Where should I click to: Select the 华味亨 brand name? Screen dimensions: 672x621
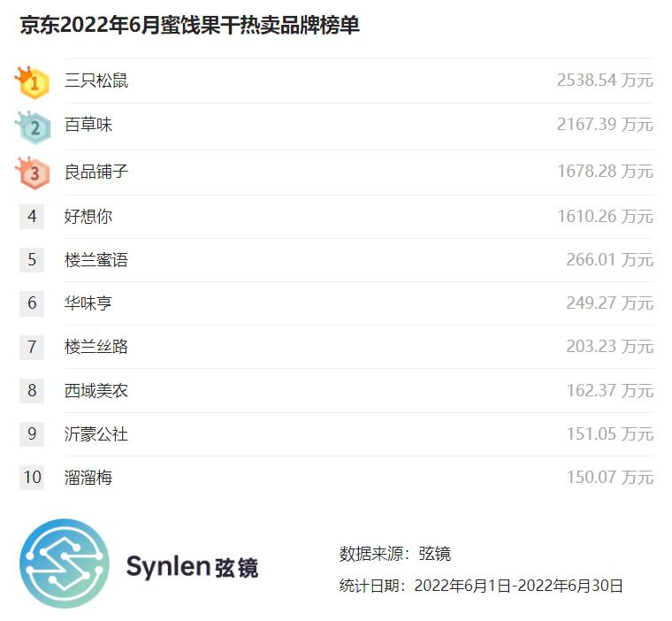(x=88, y=303)
